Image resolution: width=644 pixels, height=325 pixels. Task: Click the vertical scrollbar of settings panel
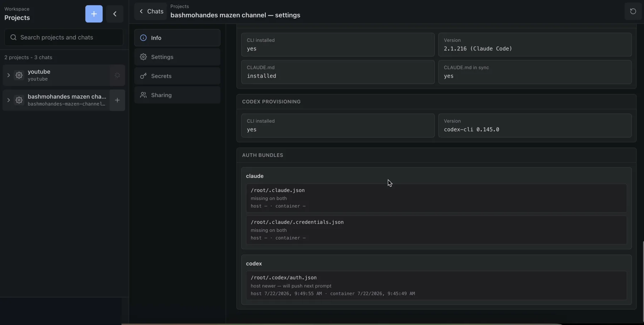point(643,281)
